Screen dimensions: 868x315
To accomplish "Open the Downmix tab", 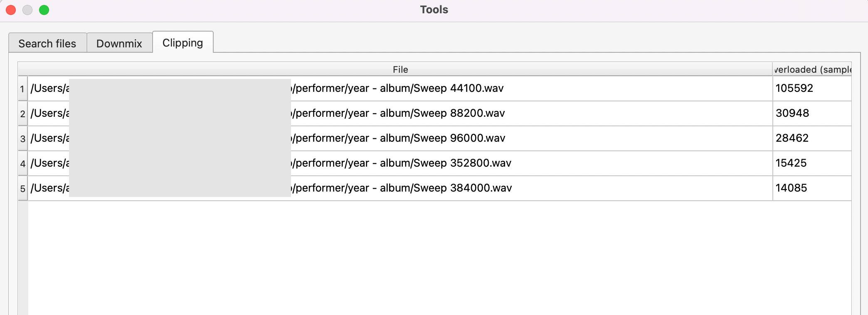I will click(119, 43).
